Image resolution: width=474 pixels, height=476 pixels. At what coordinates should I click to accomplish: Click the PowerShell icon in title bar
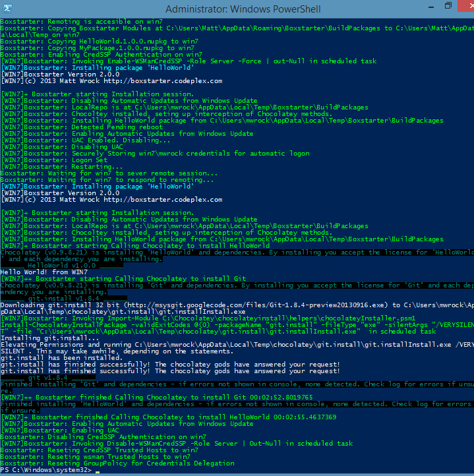7,9
